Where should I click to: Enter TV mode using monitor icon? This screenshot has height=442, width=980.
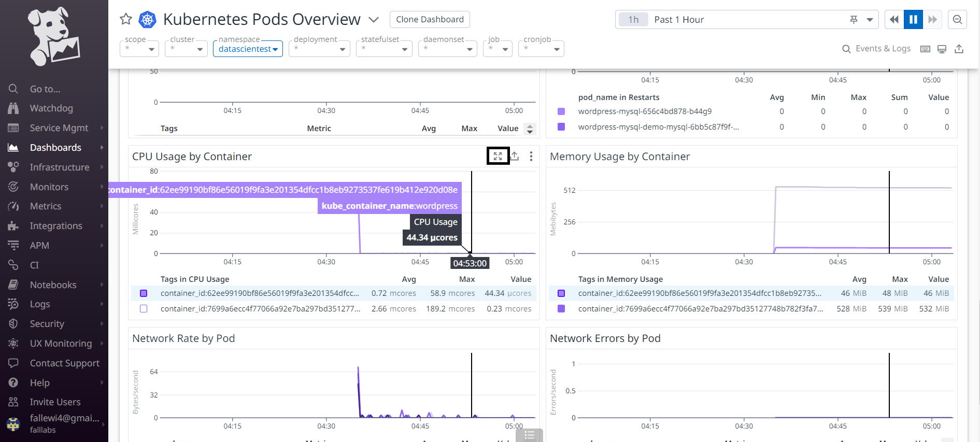[x=942, y=49]
